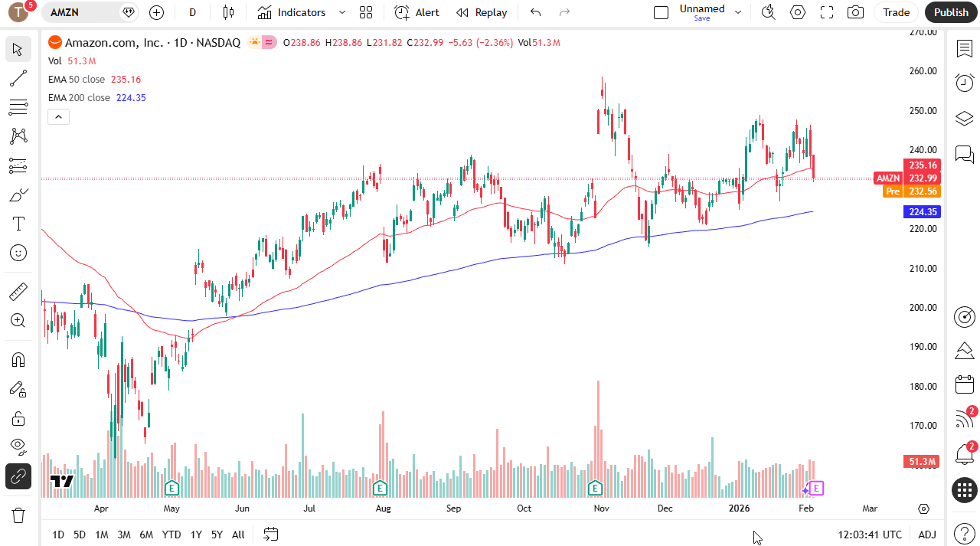Redo the last action
This screenshot has width=980, height=546.
[565, 12]
